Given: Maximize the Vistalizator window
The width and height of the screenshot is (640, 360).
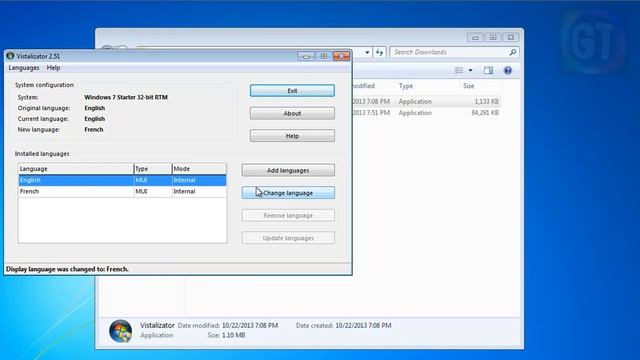Looking at the screenshot, I should [324, 56].
